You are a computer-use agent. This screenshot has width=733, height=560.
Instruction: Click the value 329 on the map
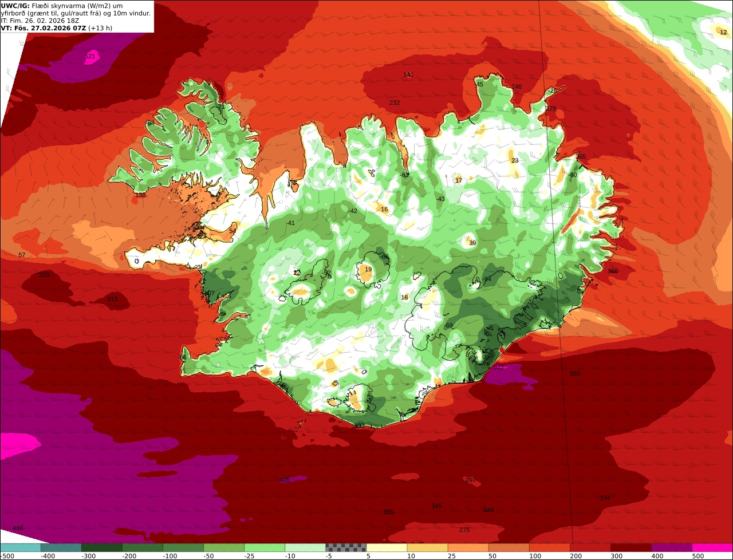(44, 275)
